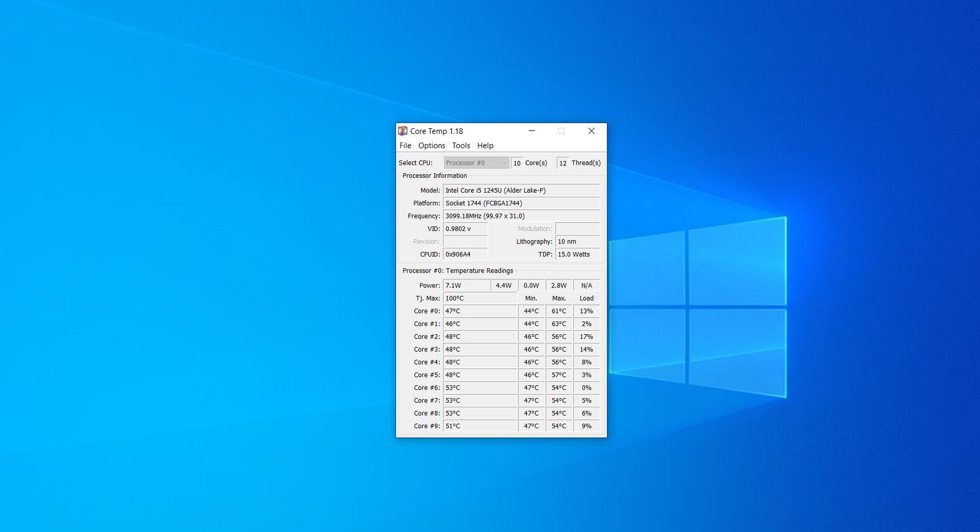Click Core #3 min temperature 46°C
980x532 pixels.
click(x=532, y=350)
